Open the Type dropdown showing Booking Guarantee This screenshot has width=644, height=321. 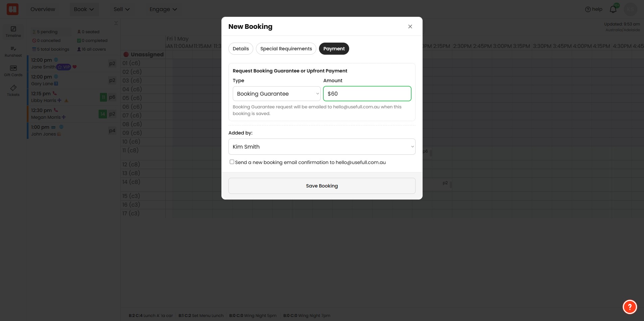coord(277,94)
